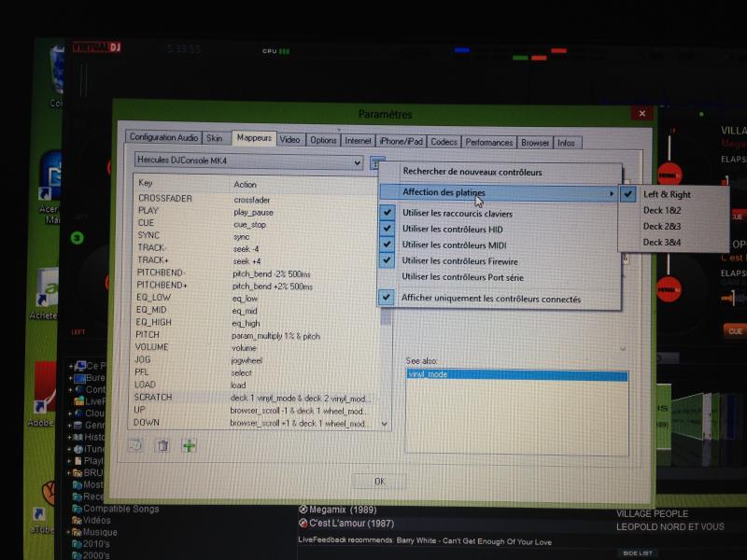Disable Utiliser les contrôleurs MIDI
The width and height of the screenshot is (747, 560).
point(387,245)
